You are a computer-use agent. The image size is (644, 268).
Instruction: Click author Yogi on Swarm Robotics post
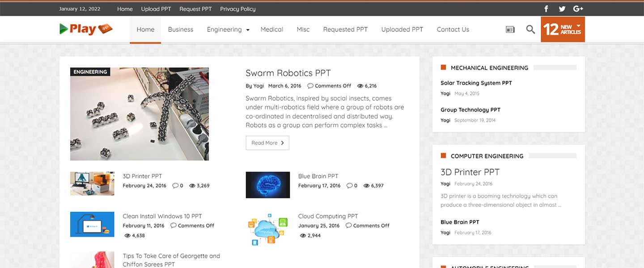[259, 86]
